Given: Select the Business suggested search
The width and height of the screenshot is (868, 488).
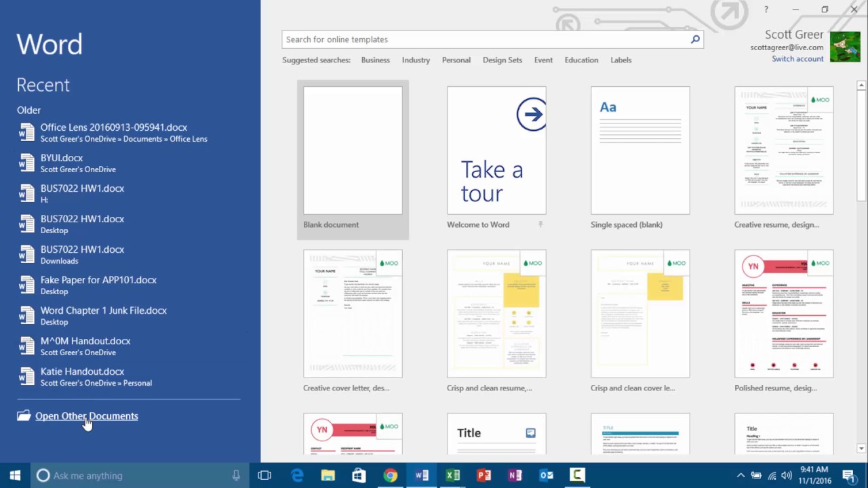Looking at the screenshot, I should click(x=375, y=60).
